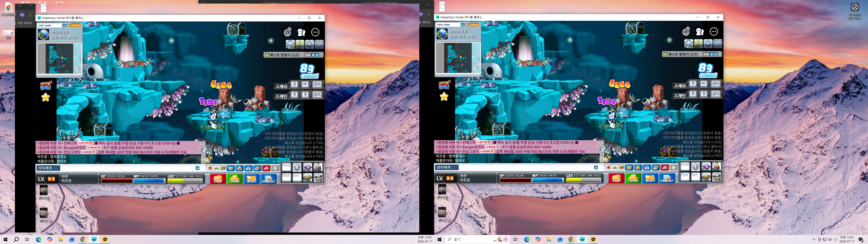The height and width of the screenshot is (244, 868).
Task: Click the small blue chat icon in left game window
Action: (198, 168)
